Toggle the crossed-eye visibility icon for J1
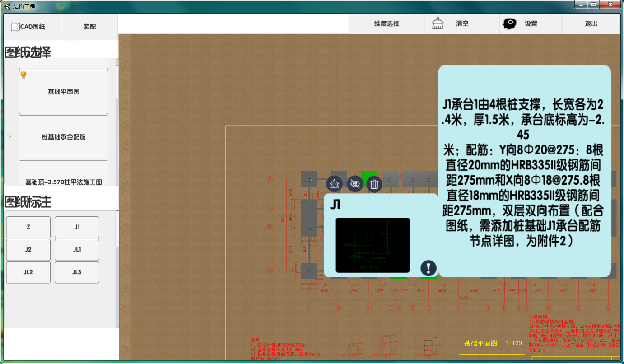The image size is (624, 364). (x=355, y=184)
